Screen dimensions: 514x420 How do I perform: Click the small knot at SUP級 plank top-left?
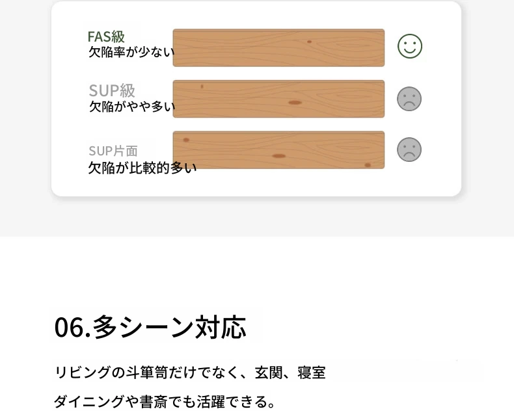[202, 86]
